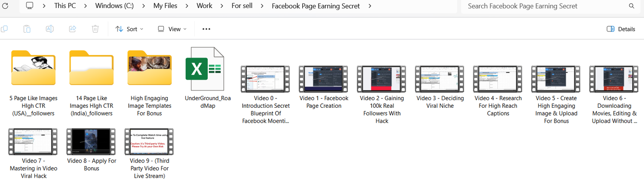
Task: Click the Delete trash icon
Action: click(x=95, y=29)
